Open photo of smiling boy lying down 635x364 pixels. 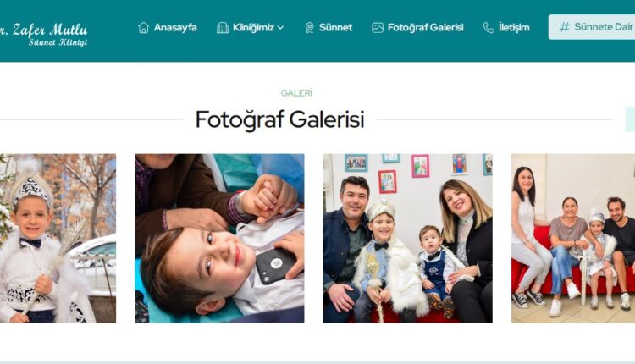pos(219,239)
